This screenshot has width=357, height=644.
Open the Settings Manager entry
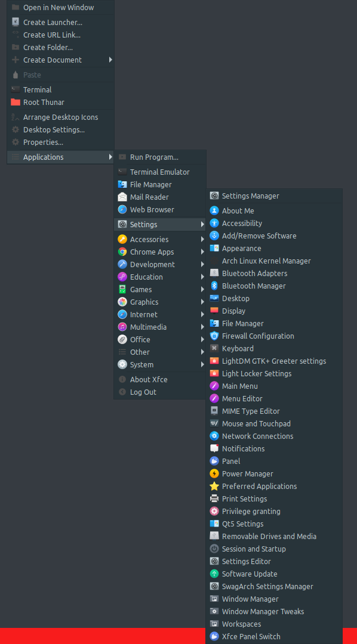(x=250, y=196)
